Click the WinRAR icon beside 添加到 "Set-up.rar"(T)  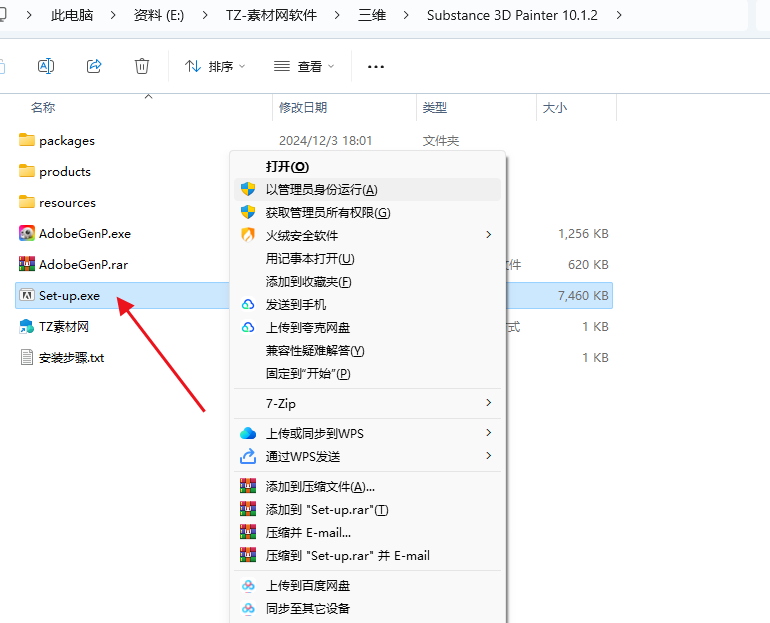248,509
